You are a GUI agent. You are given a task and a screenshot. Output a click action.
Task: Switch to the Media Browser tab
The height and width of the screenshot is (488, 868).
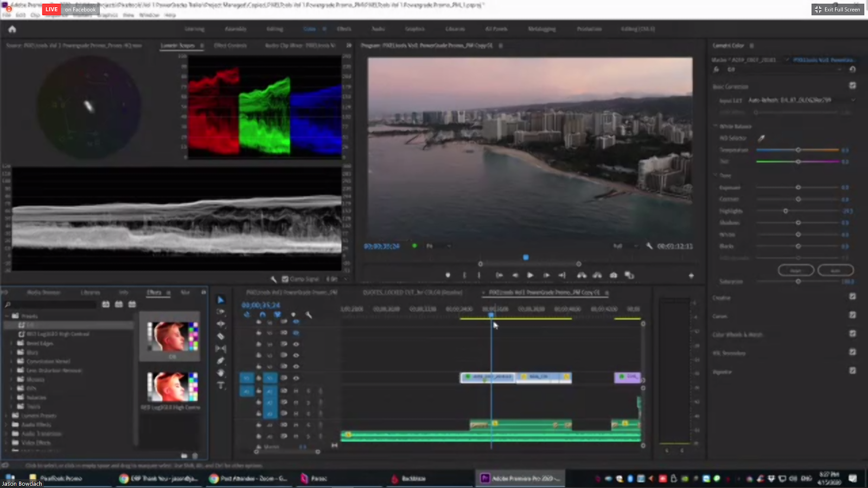tap(43, 292)
